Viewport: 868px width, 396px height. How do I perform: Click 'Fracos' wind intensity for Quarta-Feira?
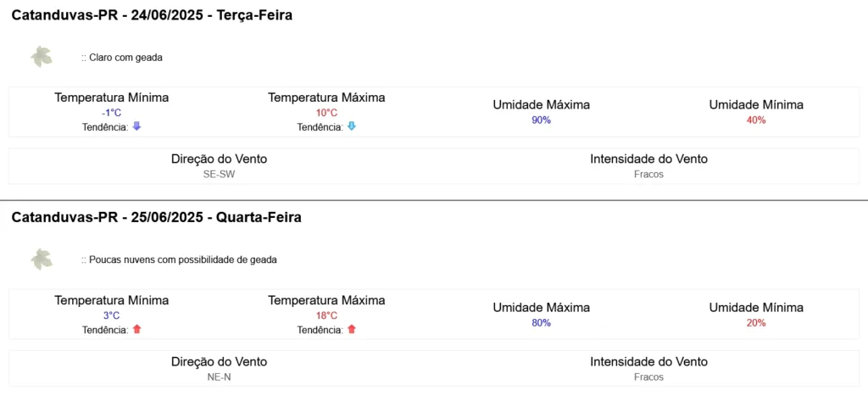tap(648, 376)
